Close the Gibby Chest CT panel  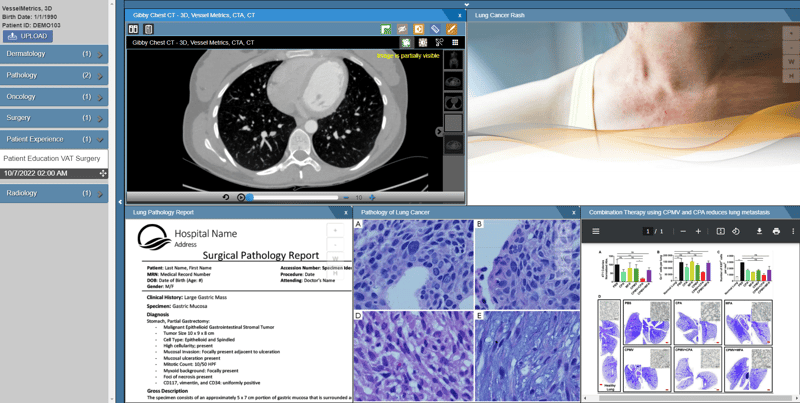coord(460,15)
